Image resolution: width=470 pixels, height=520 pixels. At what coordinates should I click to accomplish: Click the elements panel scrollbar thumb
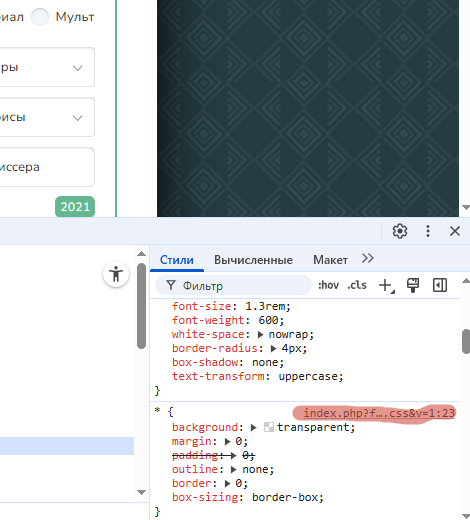point(141,306)
